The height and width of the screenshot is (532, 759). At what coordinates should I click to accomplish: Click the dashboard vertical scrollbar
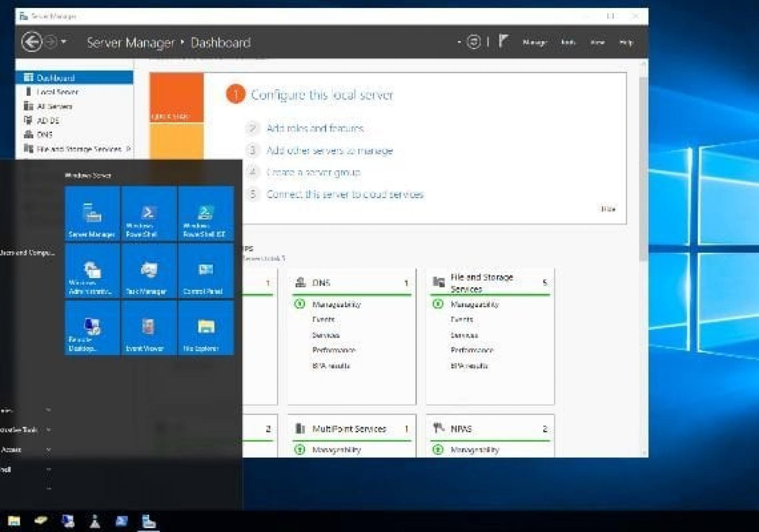tap(643, 166)
